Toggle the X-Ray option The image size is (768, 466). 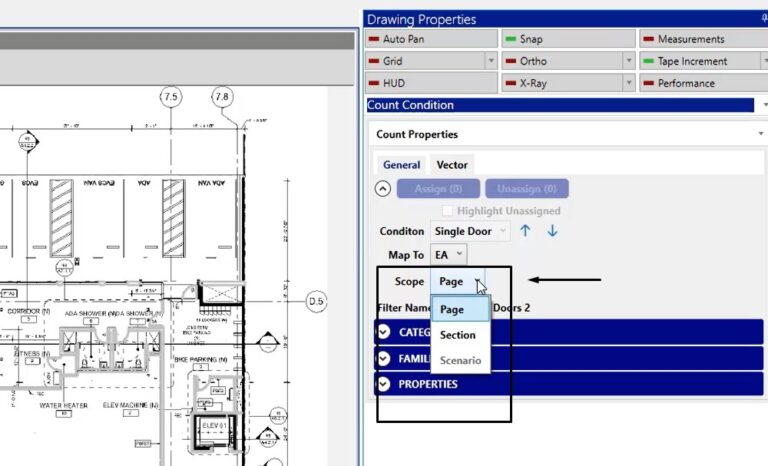pyautogui.click(x=562, y=83)
